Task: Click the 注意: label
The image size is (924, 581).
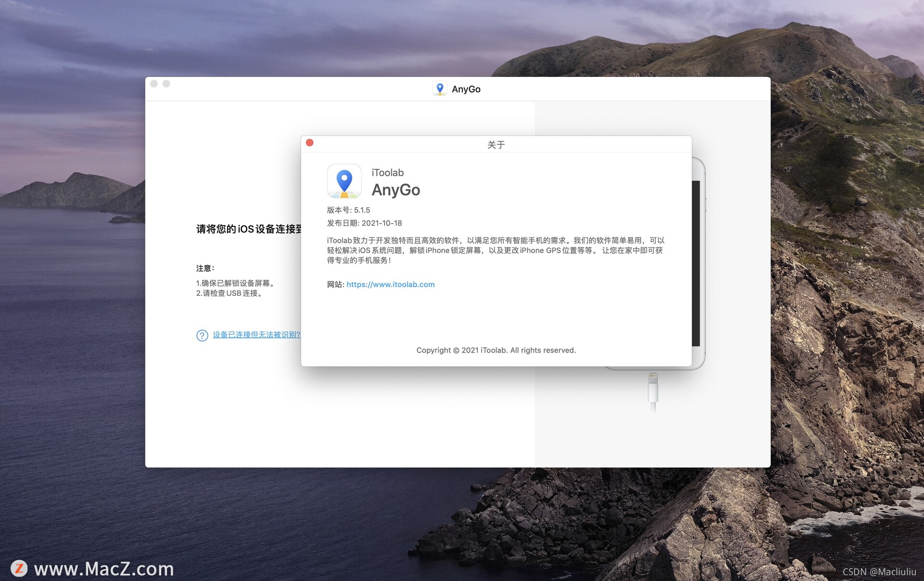Action: [x=205, y=268]
